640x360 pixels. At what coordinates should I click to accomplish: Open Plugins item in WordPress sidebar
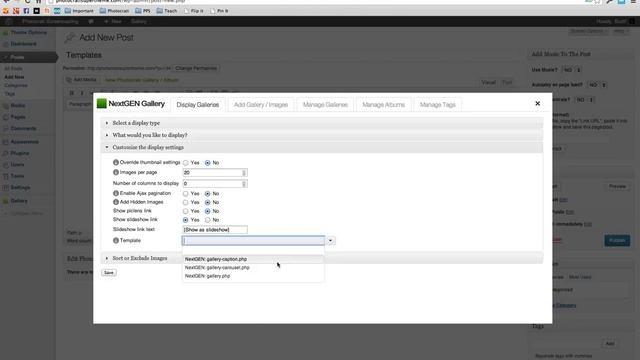(20, 153)
